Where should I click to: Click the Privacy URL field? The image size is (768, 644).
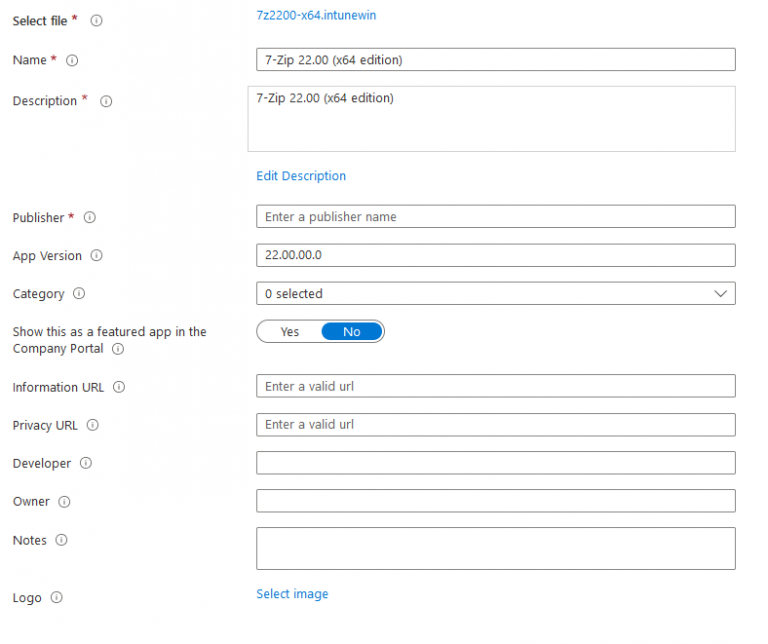(496, 425)
